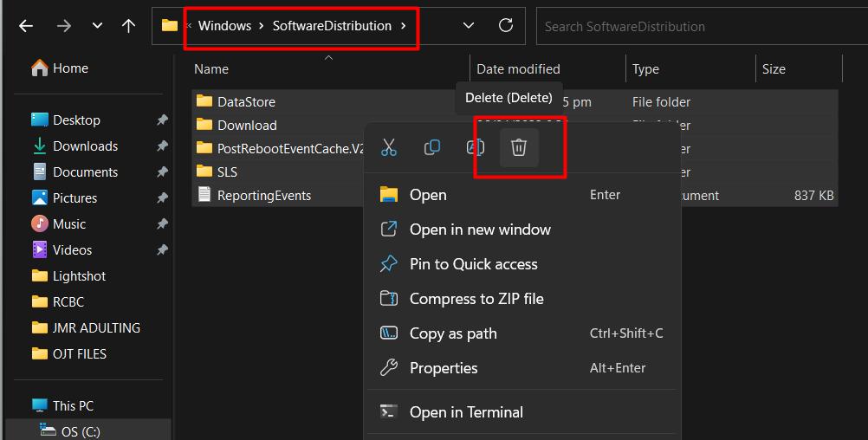Click the Rename icon in context menu
Viewport: 868px width, 440px height.
[x=475, y=147]
